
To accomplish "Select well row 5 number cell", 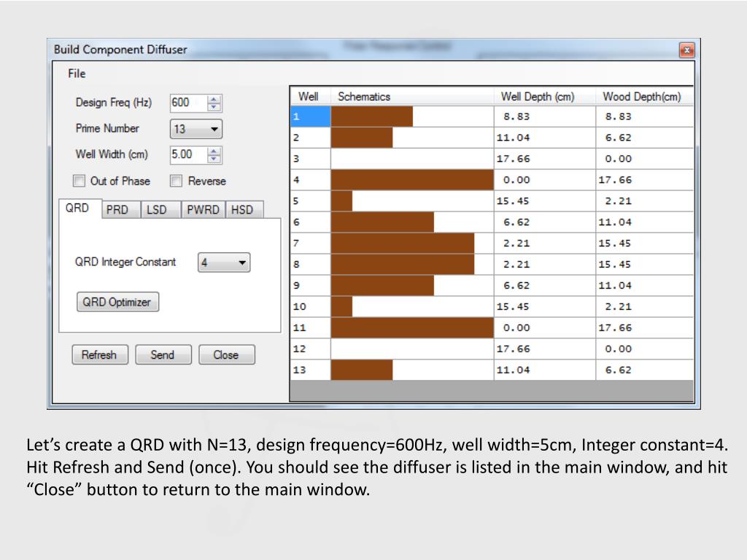I will 310,201.
